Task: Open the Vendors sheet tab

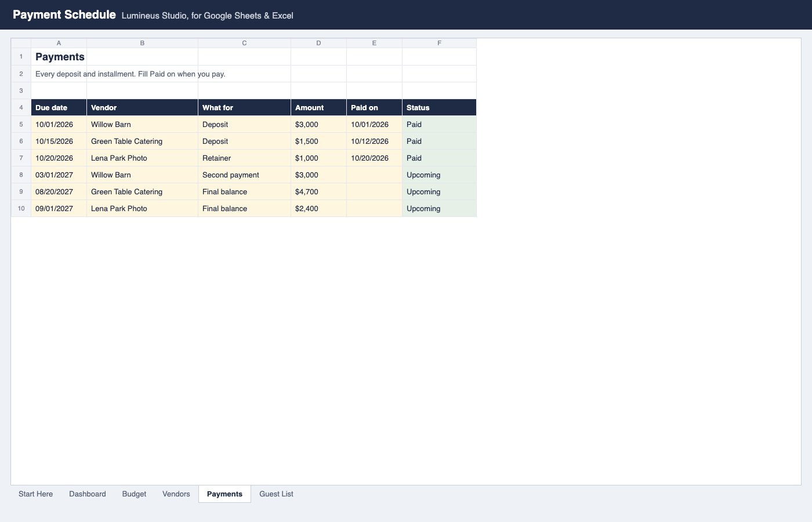Action: pos(176,494)
